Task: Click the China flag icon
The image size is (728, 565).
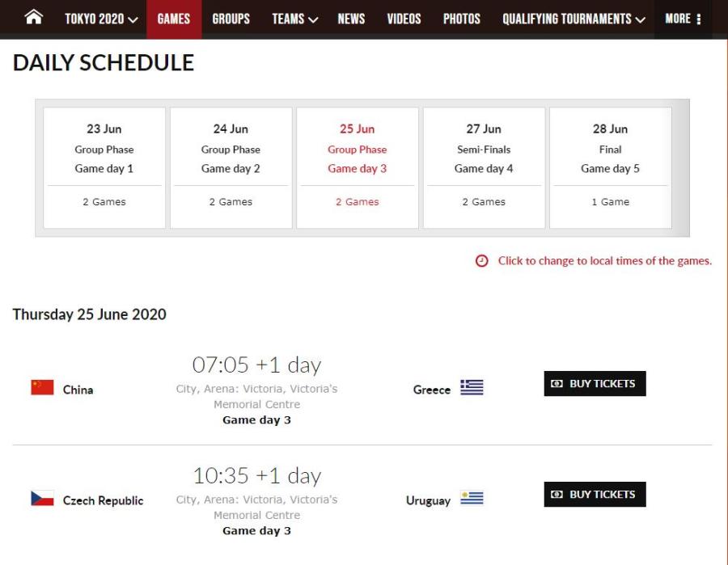Action: click(42, 388)
